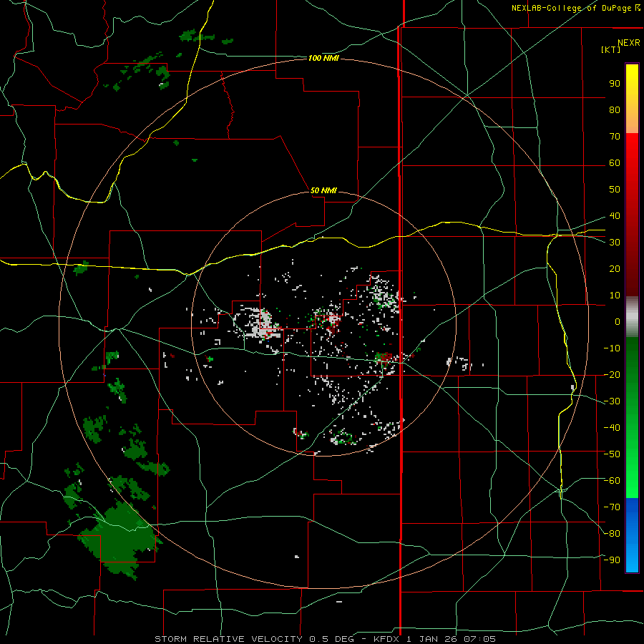Image resolution: width=644 pixels, height=644 pixels.
Task: Click the KFDX station identifier in caption
Action: pyautogui.click(x=388, y=639)
